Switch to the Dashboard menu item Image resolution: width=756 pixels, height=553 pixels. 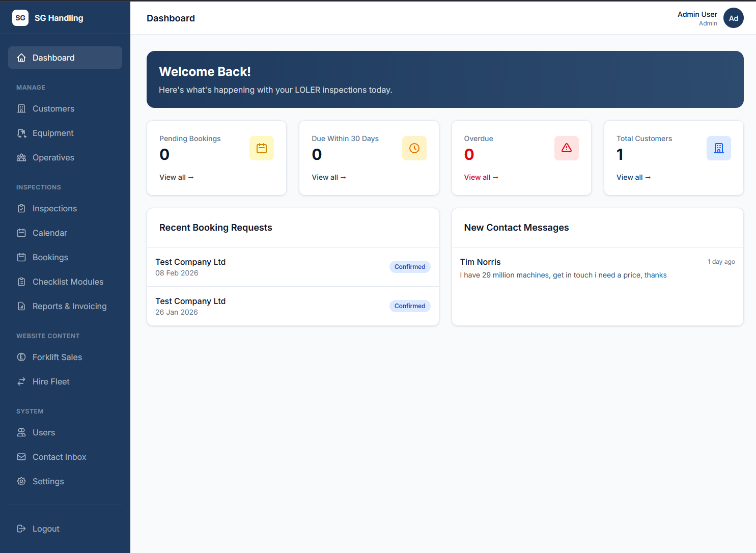(x=53, y=58)
